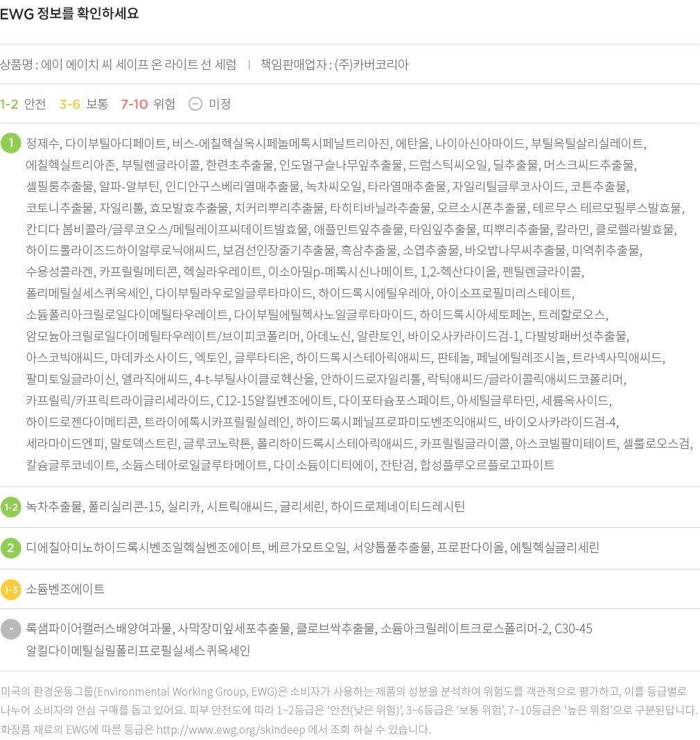The height and width of the screenshot is (740, 700).
Task: Click the yellow 1-3 grade badge
Action: coord(11,590)
